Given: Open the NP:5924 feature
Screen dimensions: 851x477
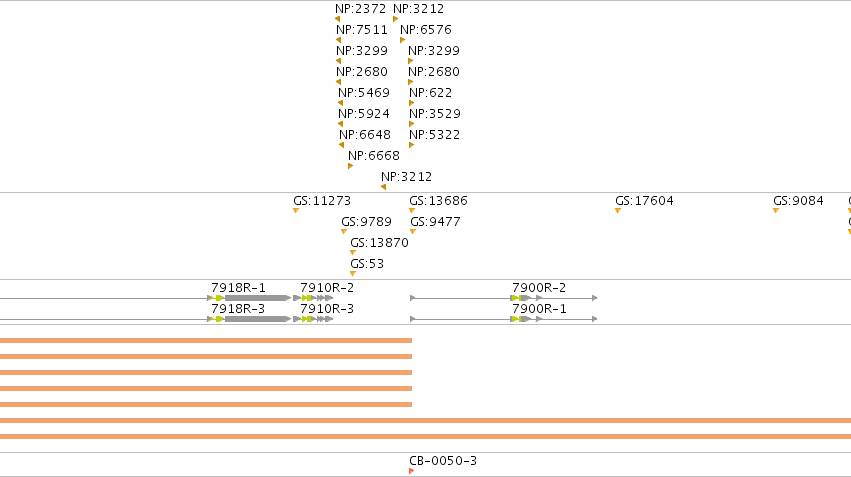Looking at the screenshot, I should tap(364, 114).
